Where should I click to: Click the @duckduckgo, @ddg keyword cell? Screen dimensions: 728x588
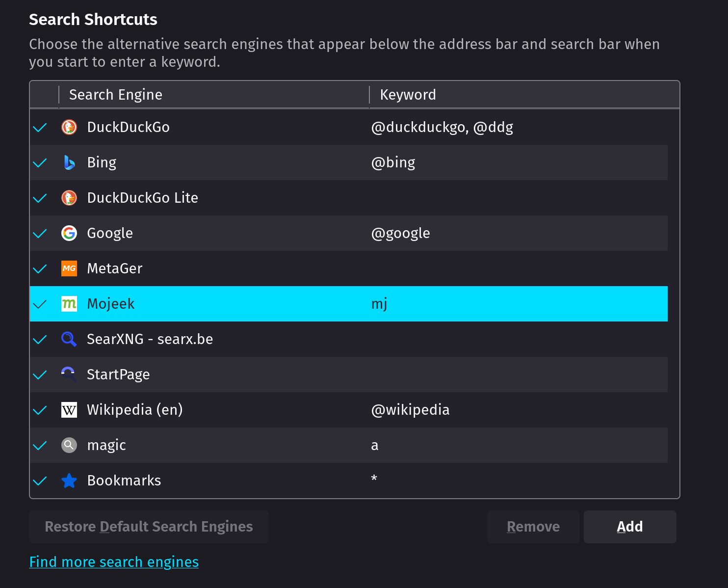(442, 127)
